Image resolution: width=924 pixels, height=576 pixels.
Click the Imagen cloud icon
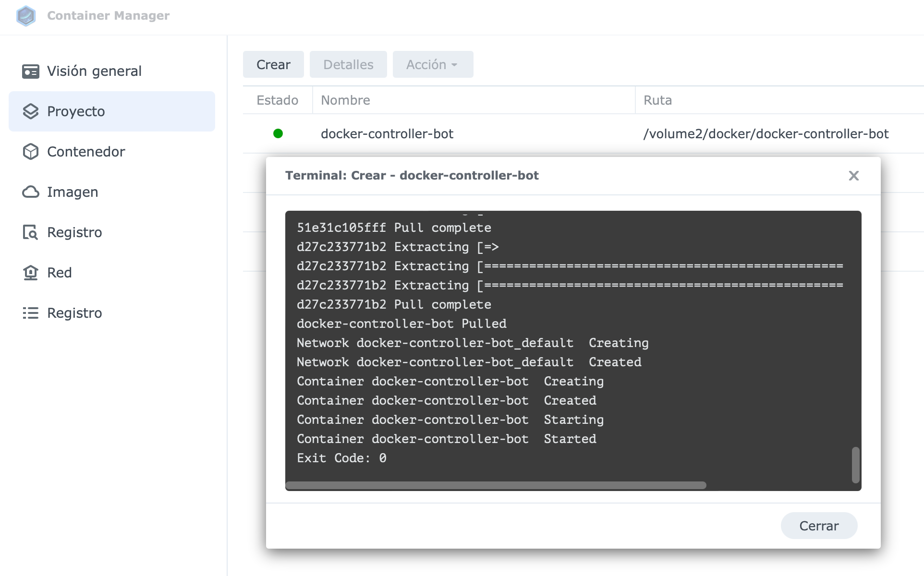pyautogui.click(x=31, y=192)
